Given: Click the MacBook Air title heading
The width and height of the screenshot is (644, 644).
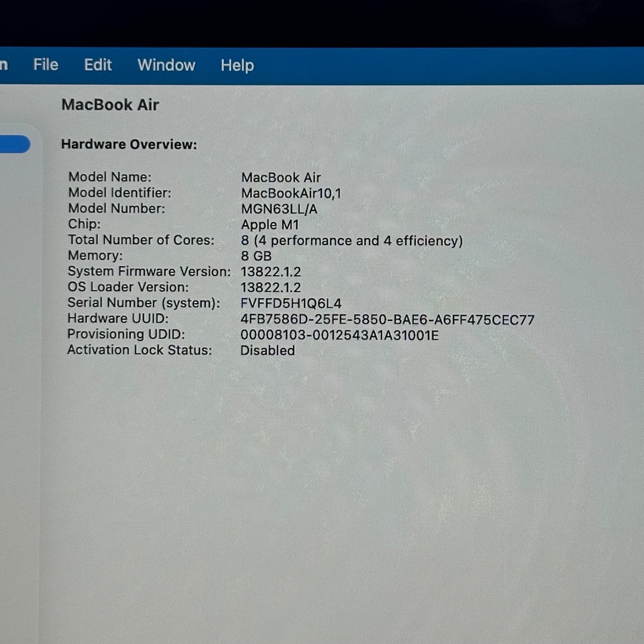Looking at the screenshot, I should (x=110, y=105).
